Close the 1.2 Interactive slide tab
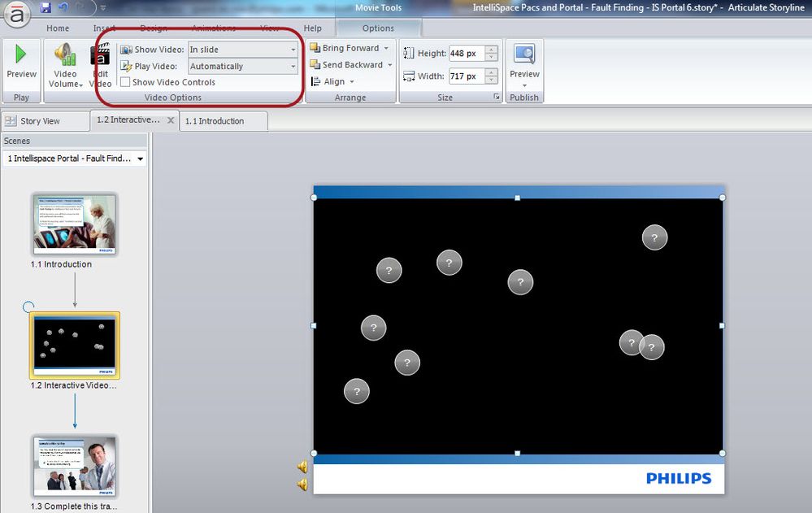 [171, 120]
